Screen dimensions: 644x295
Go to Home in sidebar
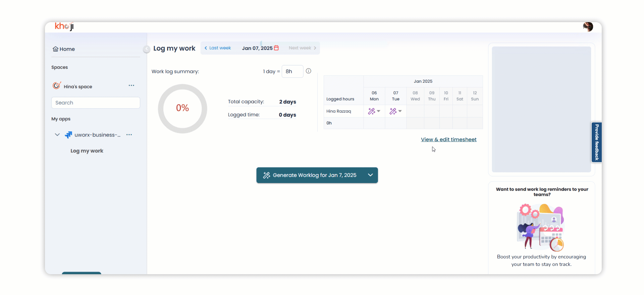tap(64, 49)
